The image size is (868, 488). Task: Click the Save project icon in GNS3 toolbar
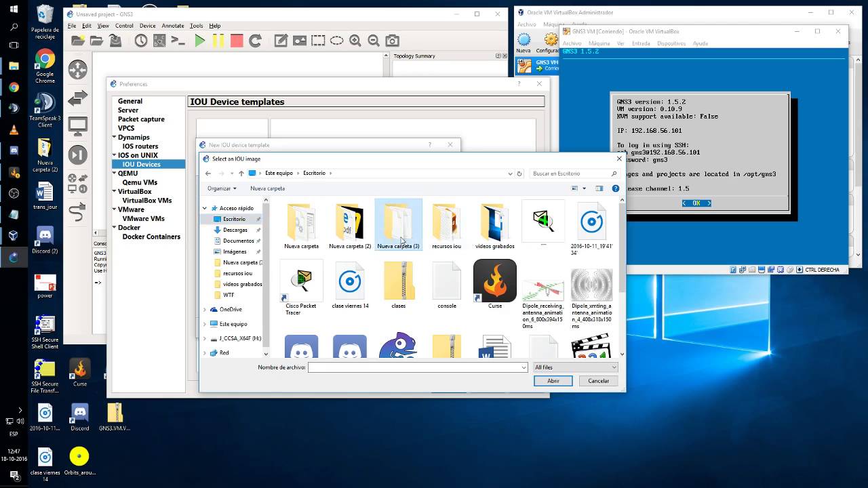tap(115, 41)
